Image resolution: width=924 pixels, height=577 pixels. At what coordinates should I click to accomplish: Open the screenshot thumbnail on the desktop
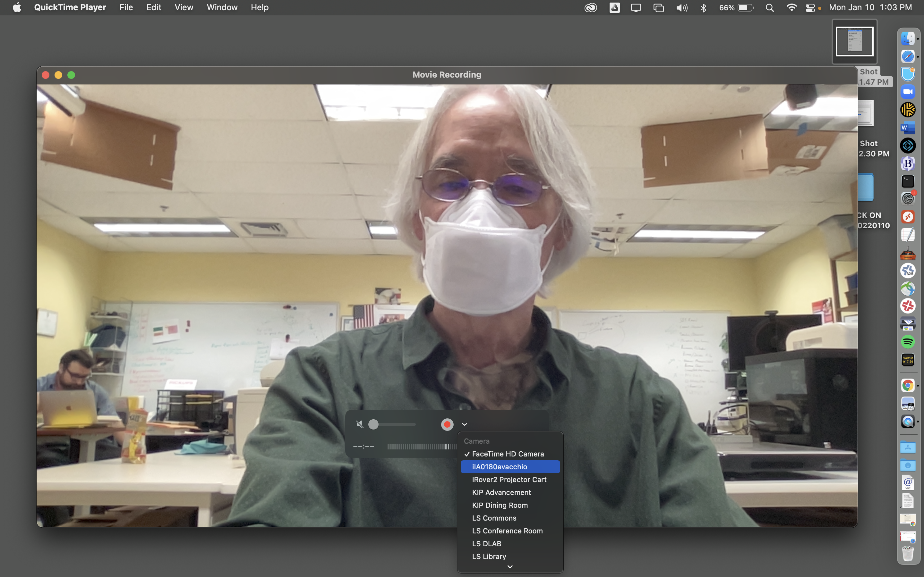tap(854, 41)
